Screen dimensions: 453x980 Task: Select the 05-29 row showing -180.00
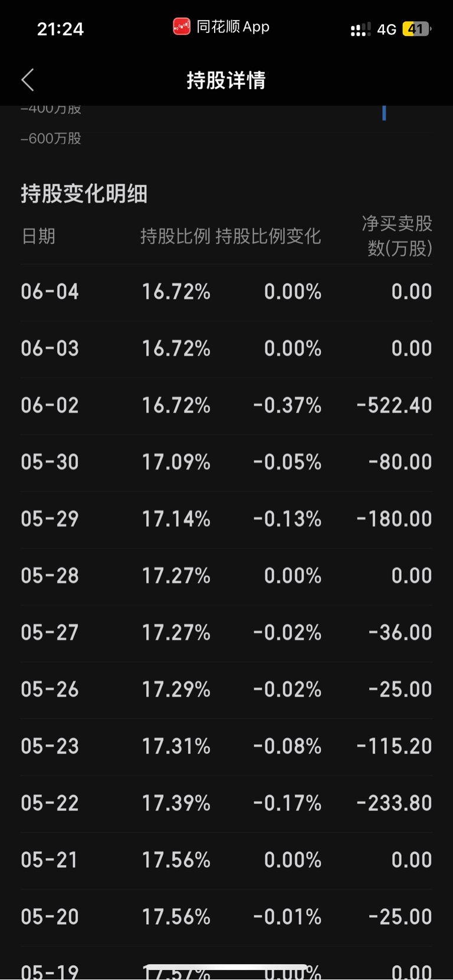(x=226, y=520)
